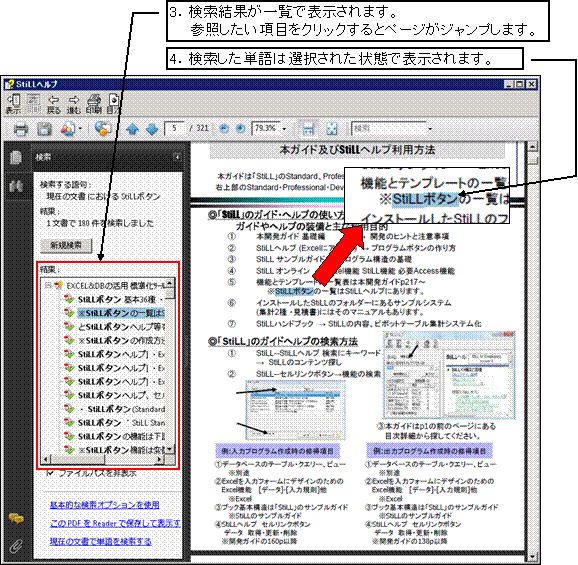578x565 pixels.
Task: Open the attachments paperclip icon
Action: [x=16, y=546]
